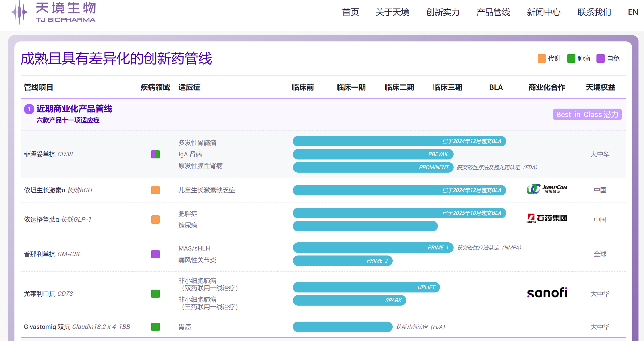Click the PREVAIL progress bar
Image resolution: width=644 pixels, height=341 pixels.
[x=373, y=154]
